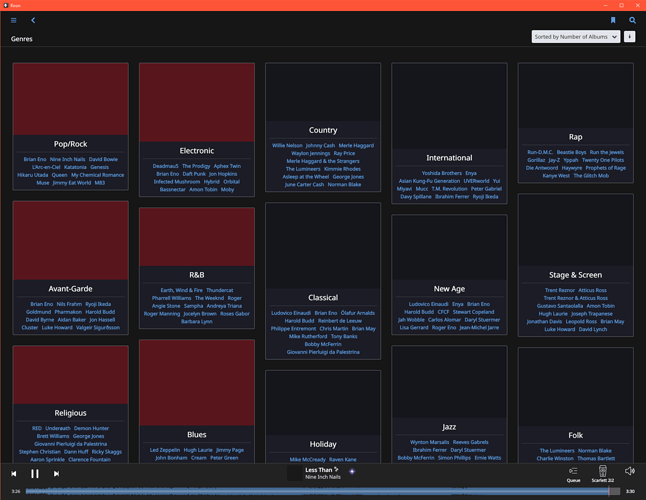Viewport: 646px width, 500px height.
Task: Click the signal path star indicator
Action: (x=352, y=472)
